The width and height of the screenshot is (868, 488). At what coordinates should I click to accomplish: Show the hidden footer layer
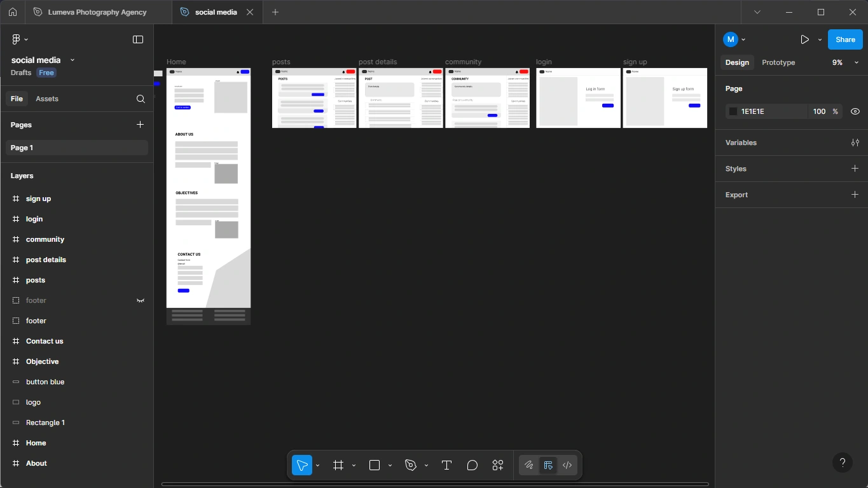[141, 300]
